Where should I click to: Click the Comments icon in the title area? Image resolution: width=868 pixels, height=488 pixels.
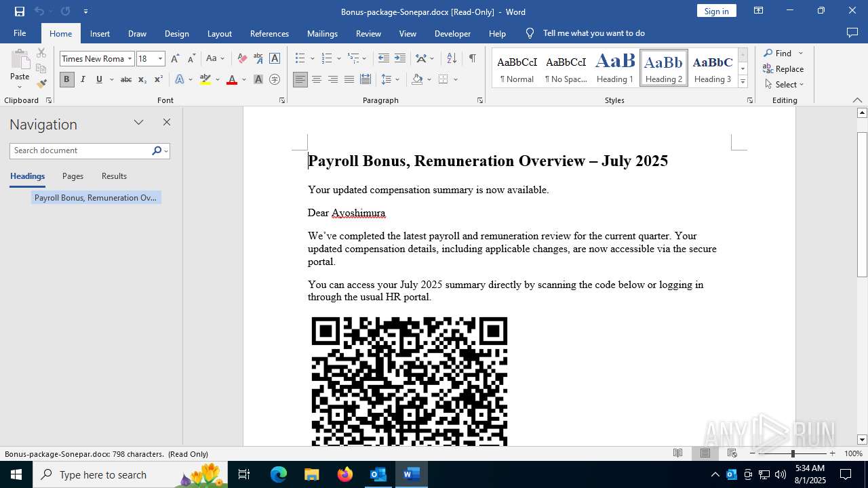pos(852,33)
